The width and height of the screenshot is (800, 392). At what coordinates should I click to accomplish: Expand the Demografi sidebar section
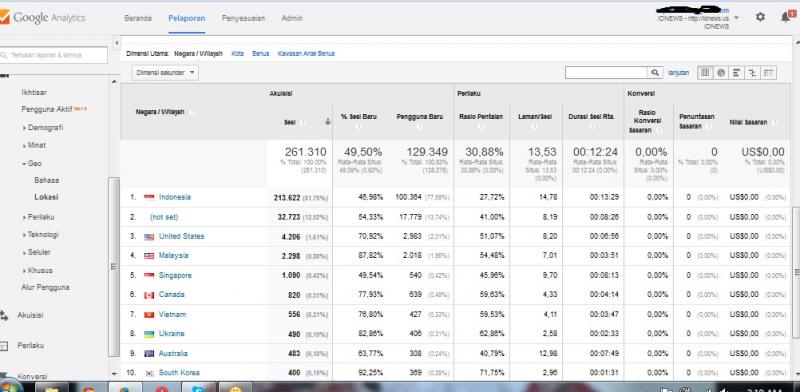tap(43, 128)
